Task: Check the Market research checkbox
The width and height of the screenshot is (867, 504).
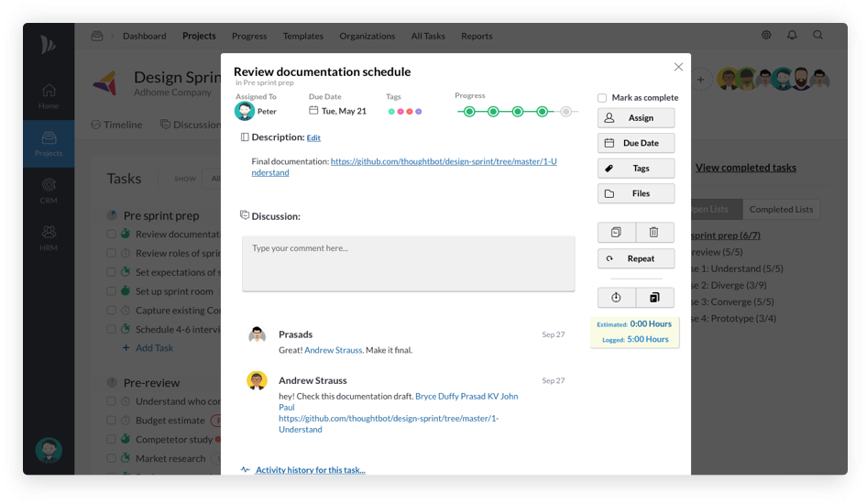Action: 111,458
